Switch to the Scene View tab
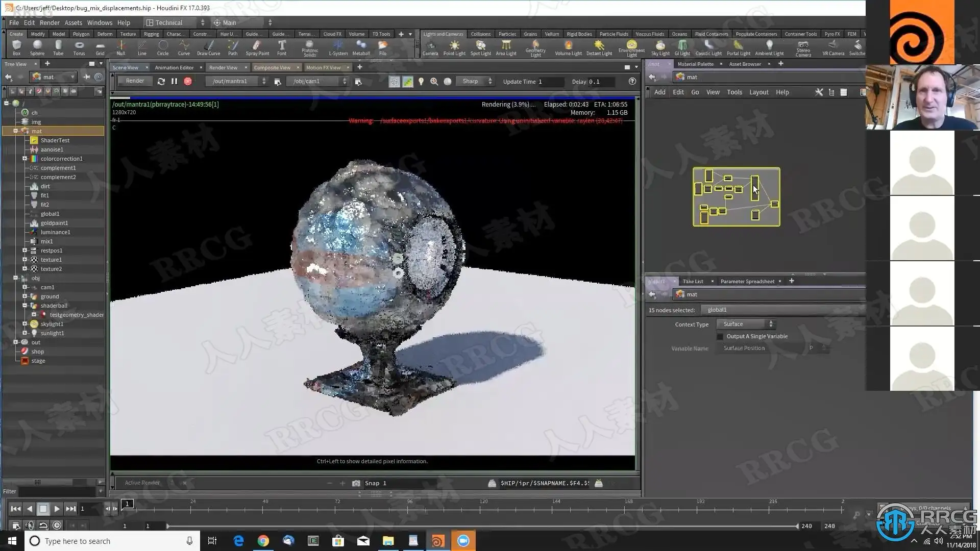980x551 pixels. pyautogui.click(x=126, y=67)
